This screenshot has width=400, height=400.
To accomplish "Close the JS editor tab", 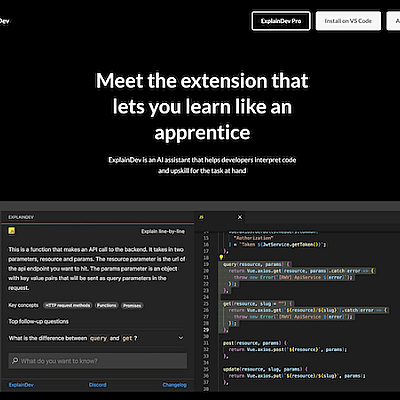I will tap(240, 217).
